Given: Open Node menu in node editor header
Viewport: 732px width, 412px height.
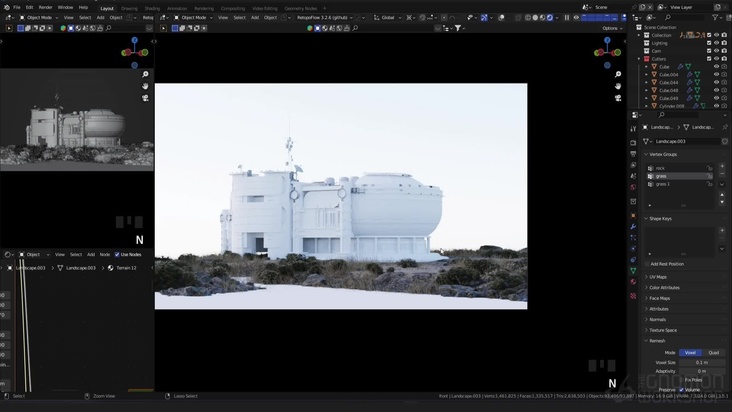Looking at the screenshot, I should [105, 254].
